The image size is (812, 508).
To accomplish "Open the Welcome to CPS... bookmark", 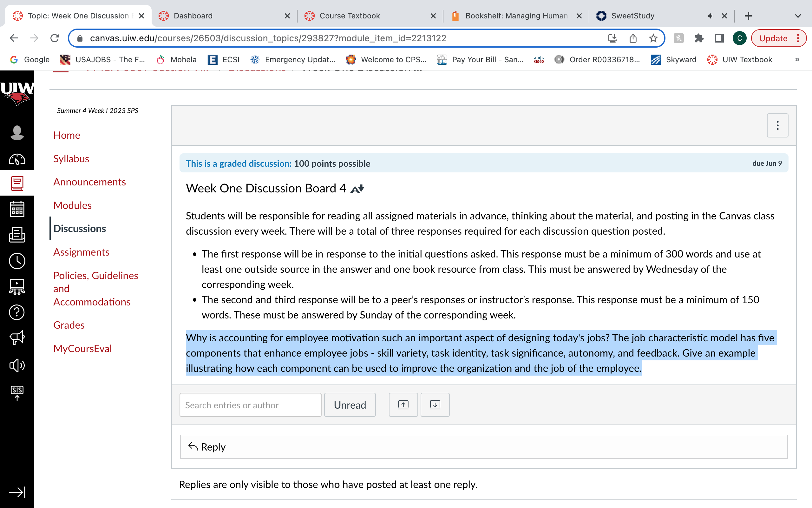I will (x=386, y=59).
